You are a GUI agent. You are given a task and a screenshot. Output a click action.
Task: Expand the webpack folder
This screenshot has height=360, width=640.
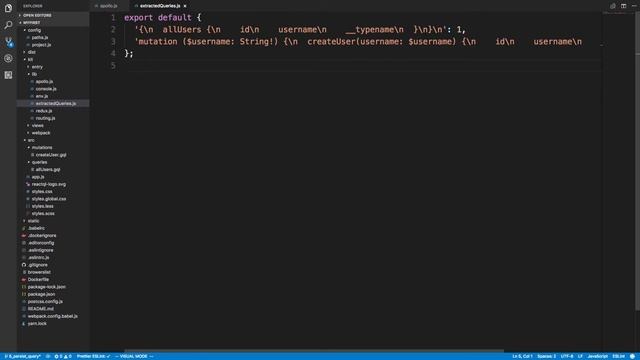coord(41,133)
